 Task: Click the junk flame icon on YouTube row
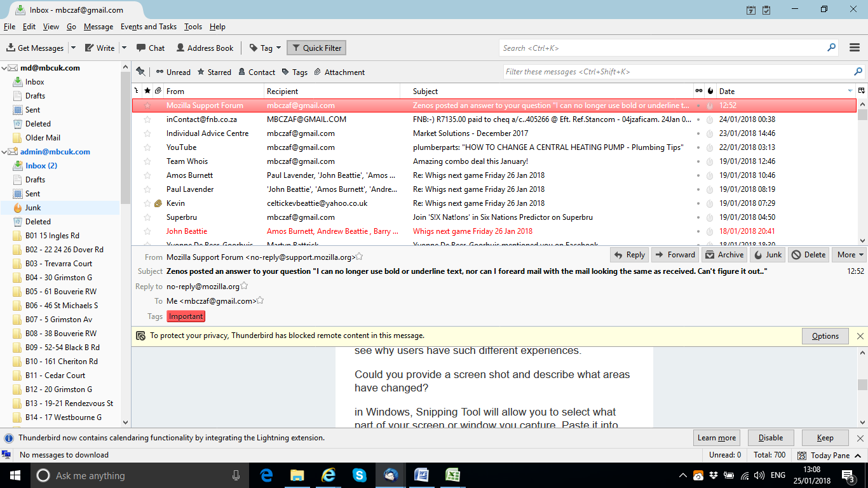(x=710, y=147)
